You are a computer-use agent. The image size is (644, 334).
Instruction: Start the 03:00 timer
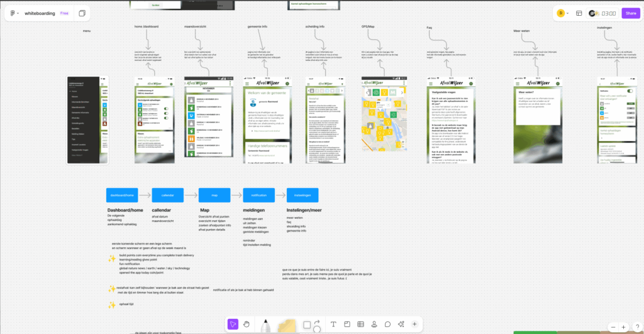(608, 13)
